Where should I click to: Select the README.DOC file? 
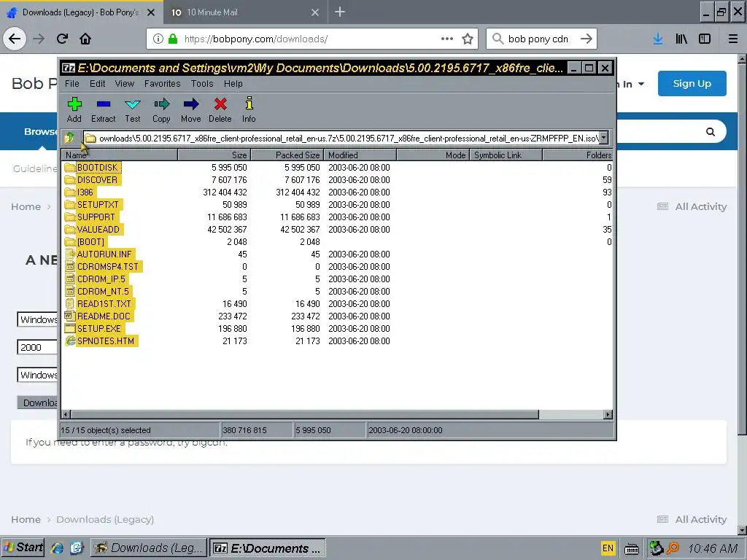(104, 316)
